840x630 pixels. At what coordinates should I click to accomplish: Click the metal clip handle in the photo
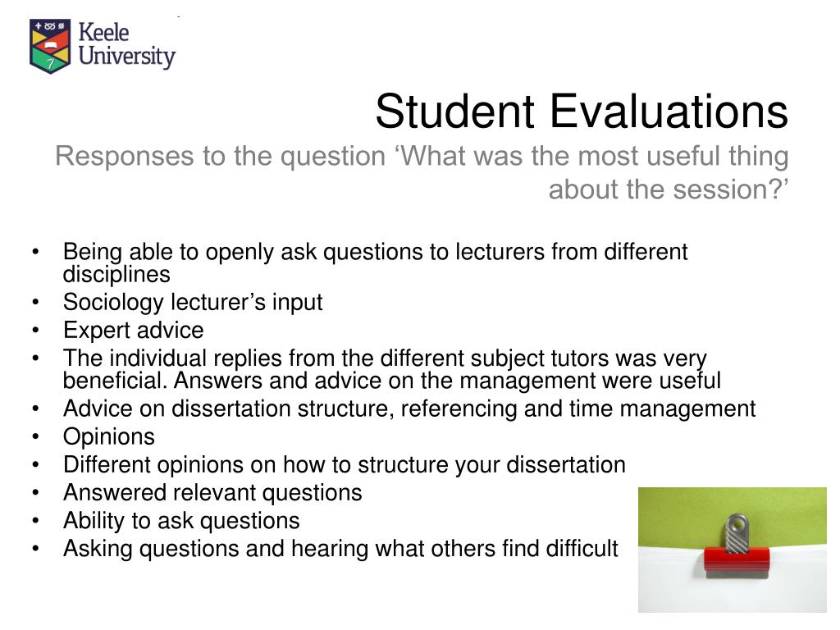point(737,532)
